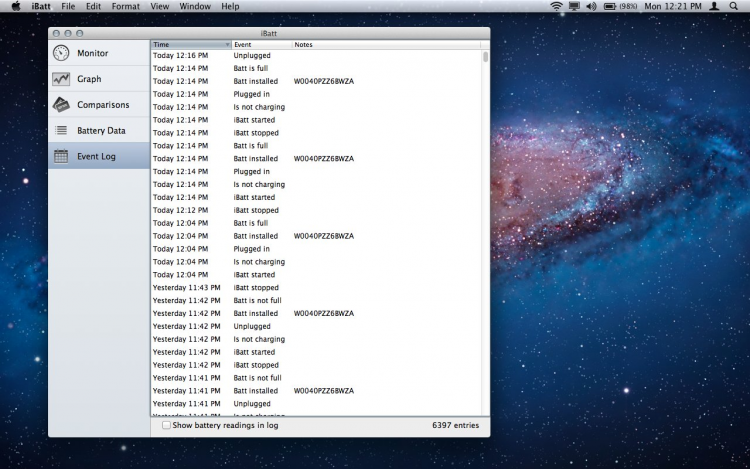Click the clock Mon 12:21 PM
This screenshot has width=750, height=469.
673,6
